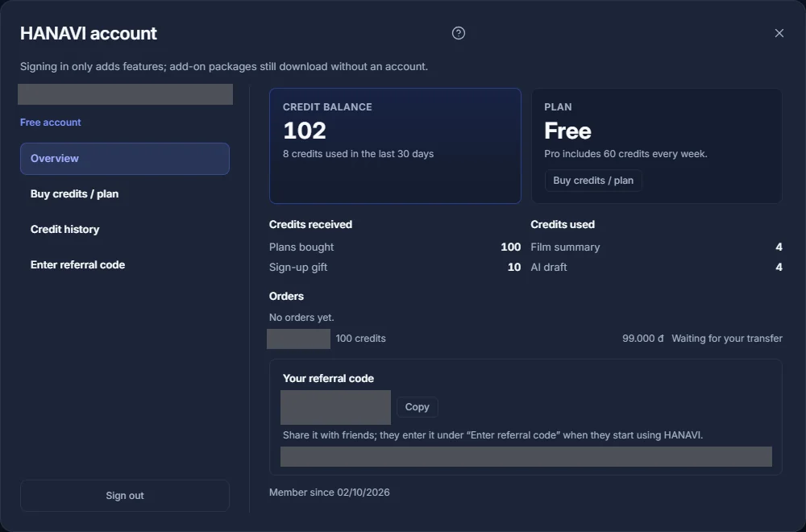Click the Free account label
This screenshot has width=806, height=532.
50,123
